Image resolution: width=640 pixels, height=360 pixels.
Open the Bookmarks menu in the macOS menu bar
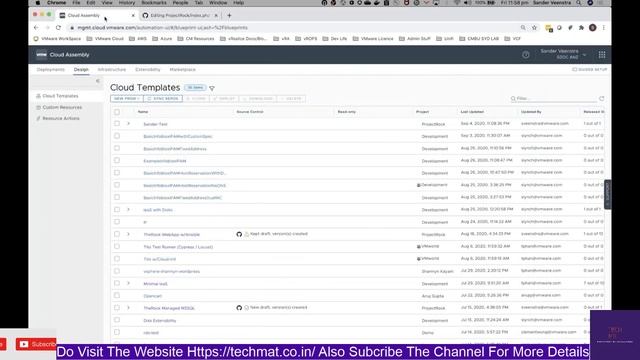(x=154, y=3)
